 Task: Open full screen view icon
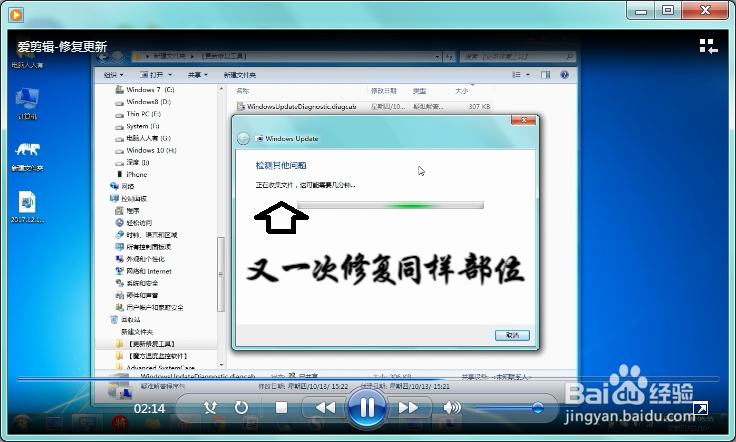(700, 408)
